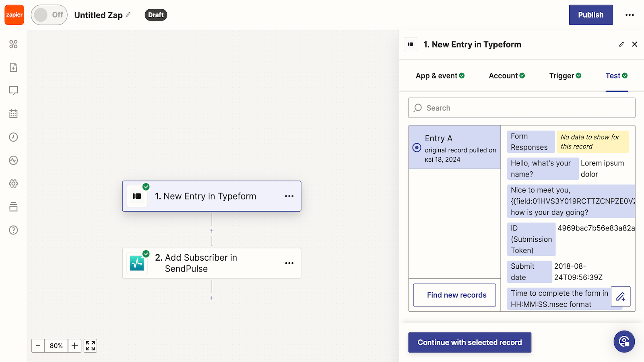Open three-dot menu on SendPulse step
Image resolution: width=644 pixels, height=362 pixels.
(289, 263)
